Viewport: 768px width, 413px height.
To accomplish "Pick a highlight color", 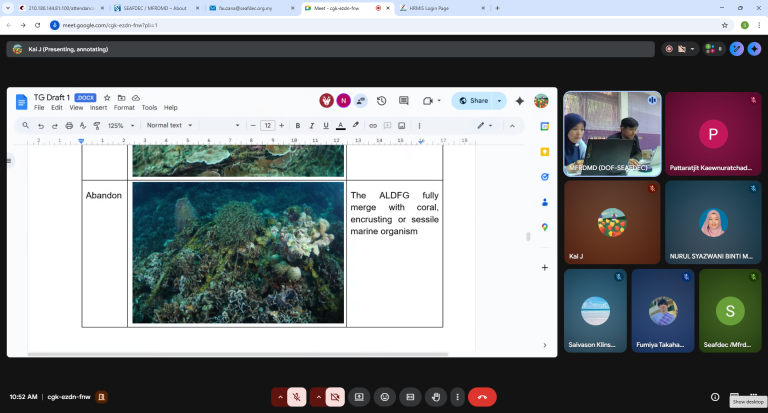I will point(356,126).
